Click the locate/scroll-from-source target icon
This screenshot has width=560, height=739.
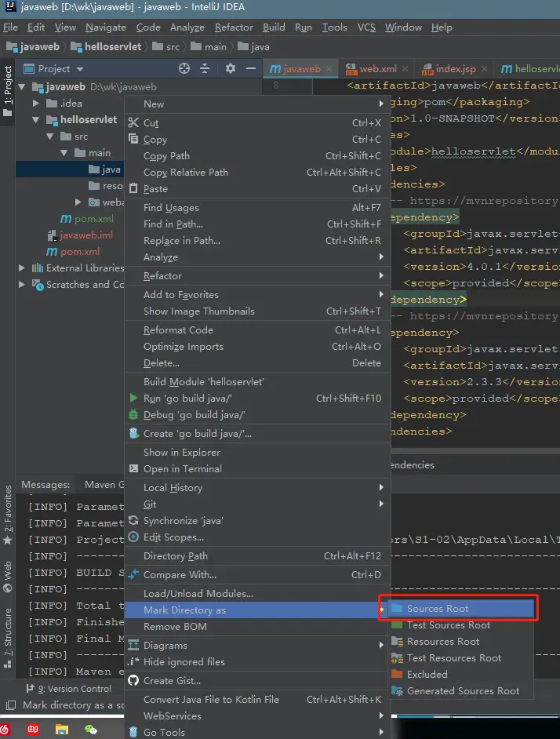click(x=184, y=68)
